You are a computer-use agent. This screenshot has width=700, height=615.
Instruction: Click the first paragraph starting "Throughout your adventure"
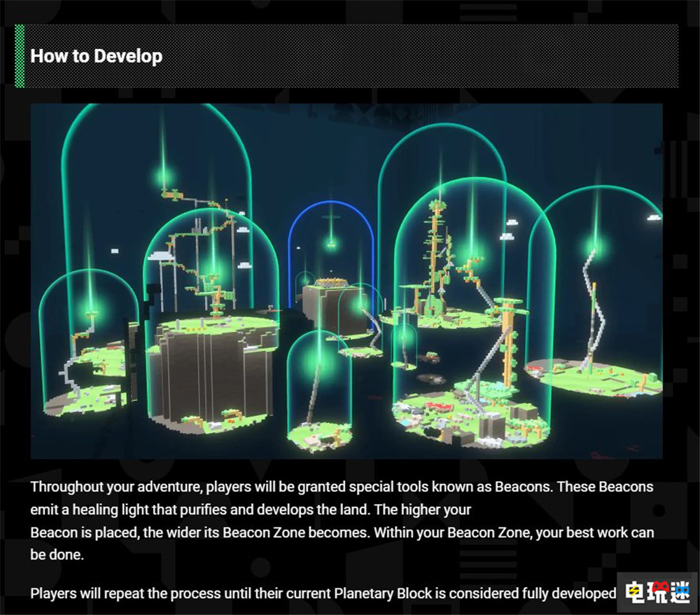342,519
